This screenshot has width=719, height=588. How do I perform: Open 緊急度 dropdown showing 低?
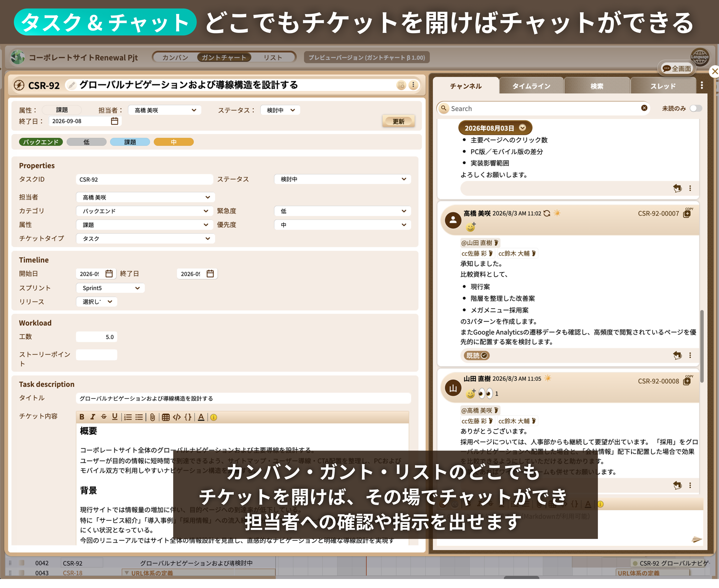pos(343,211)
